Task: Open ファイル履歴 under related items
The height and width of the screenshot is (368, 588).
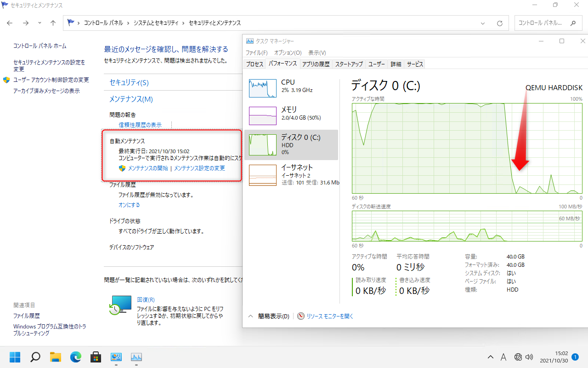Action: pos(26,316)
